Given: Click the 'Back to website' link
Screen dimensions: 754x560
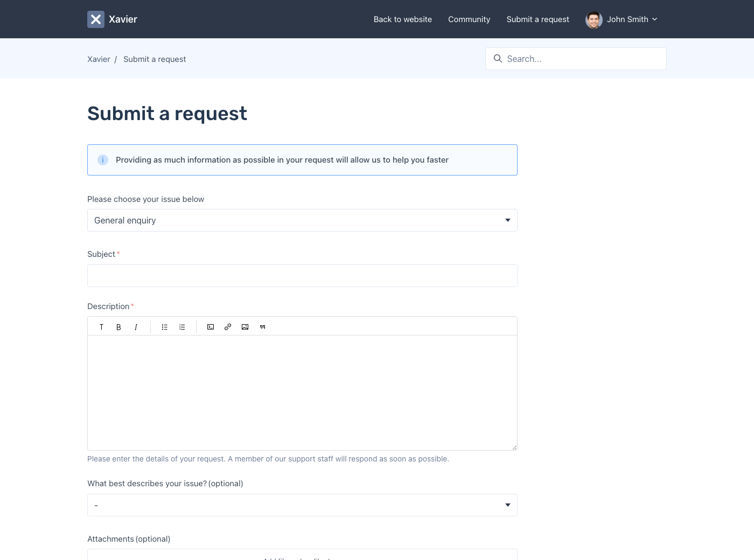Looking at the screenshot, I should [x=403, y=19].
